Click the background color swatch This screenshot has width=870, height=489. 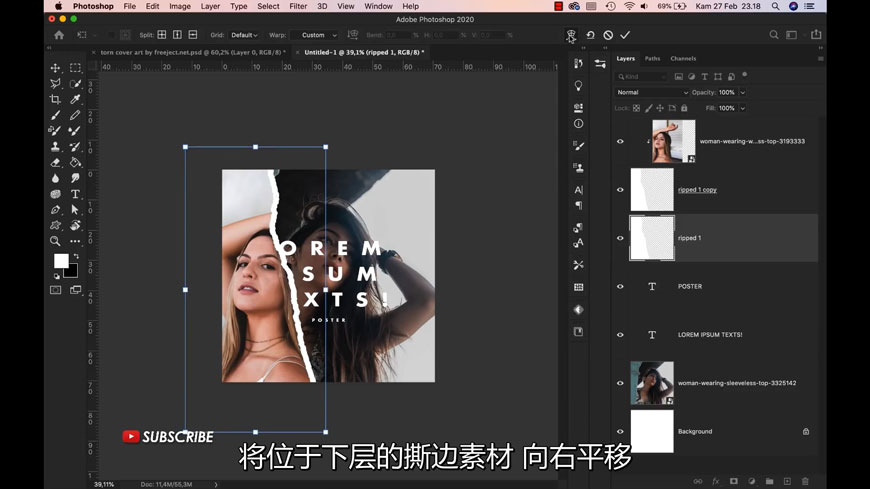(x=72, y=272)
